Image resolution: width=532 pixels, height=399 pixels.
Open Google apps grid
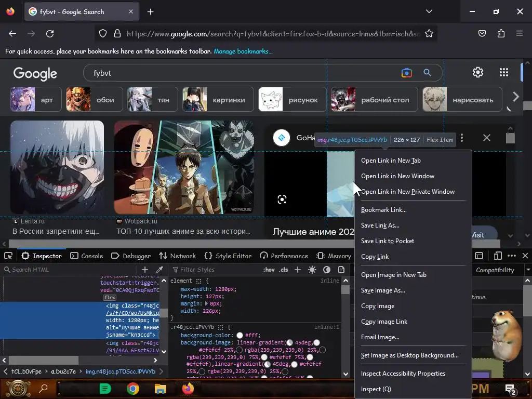point(504,72)
